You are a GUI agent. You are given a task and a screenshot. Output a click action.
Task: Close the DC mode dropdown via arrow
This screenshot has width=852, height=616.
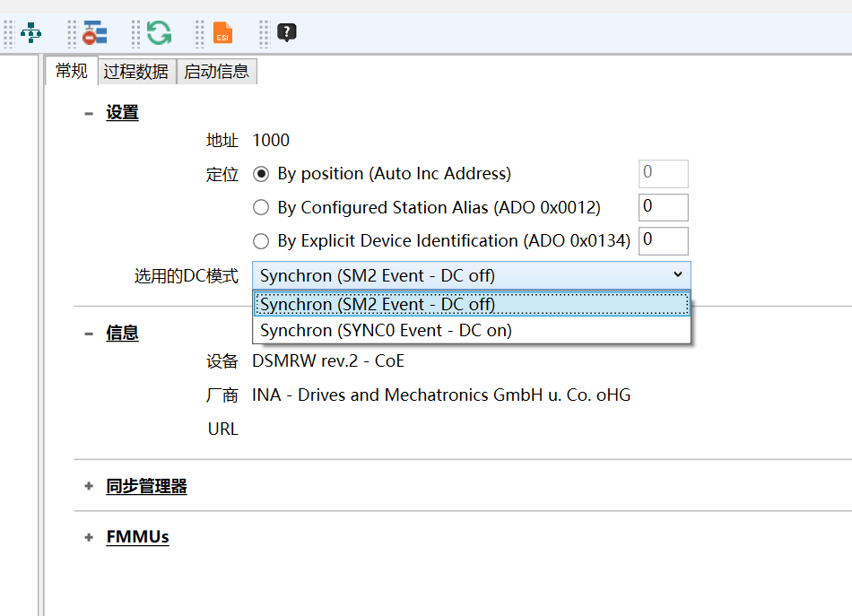[x=677, y=275]
